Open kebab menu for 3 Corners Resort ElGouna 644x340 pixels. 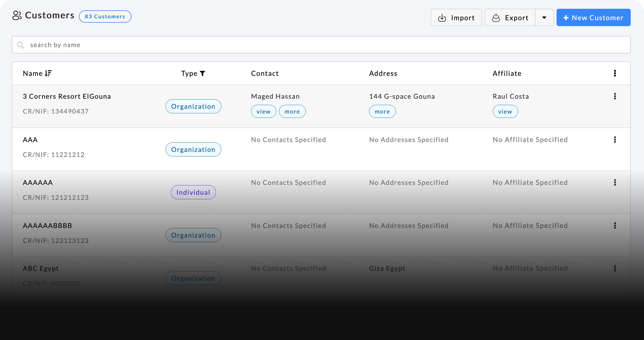click(x=615, y=96)
